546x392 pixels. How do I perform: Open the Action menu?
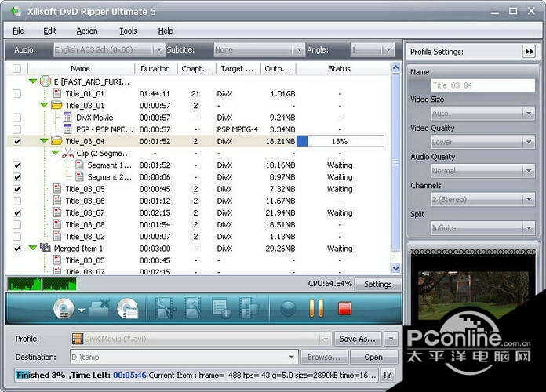coord(87,31)
